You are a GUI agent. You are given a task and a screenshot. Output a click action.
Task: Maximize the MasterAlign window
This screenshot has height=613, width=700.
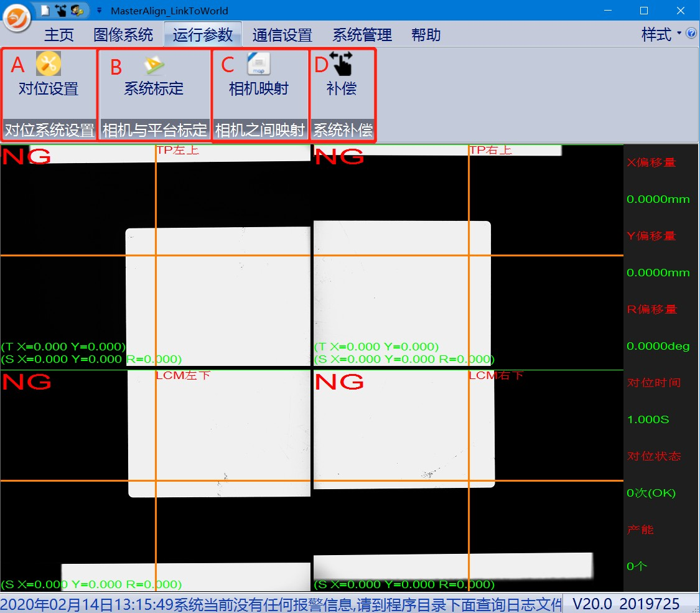(x=644, y=11)
